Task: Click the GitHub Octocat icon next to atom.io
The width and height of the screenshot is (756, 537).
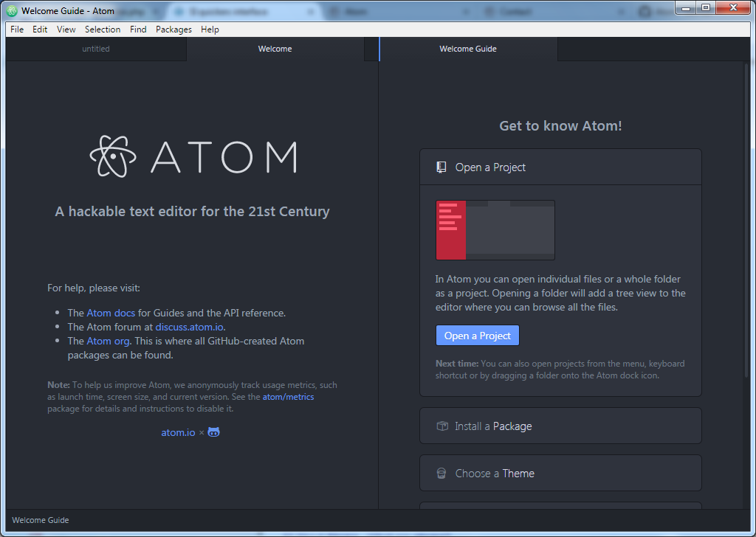Action: tap(213, 432)
